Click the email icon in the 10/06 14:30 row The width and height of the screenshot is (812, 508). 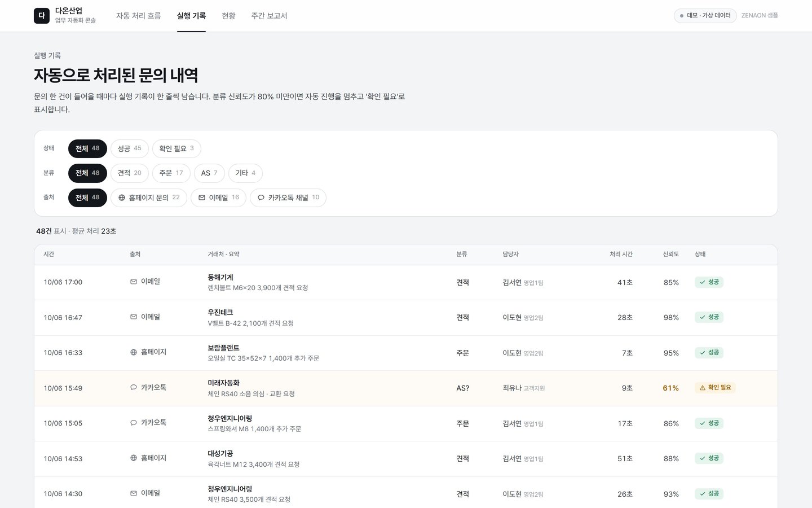(x=134, y=493)
